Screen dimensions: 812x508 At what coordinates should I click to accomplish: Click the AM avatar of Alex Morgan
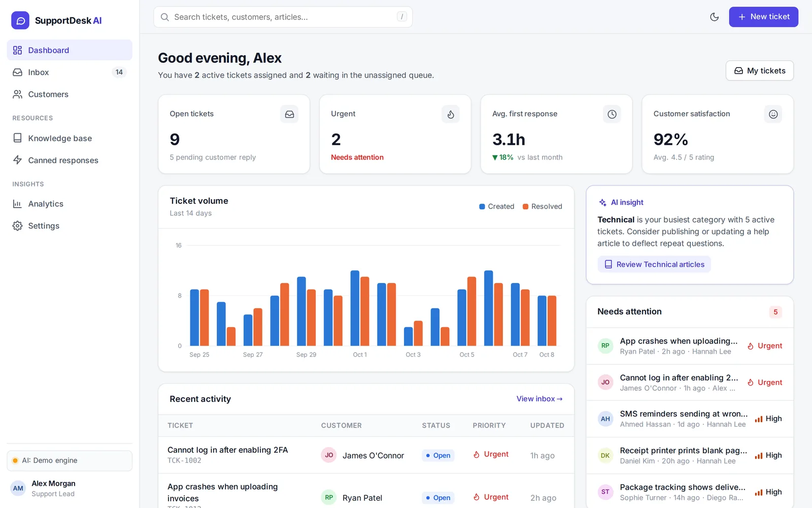18,489
